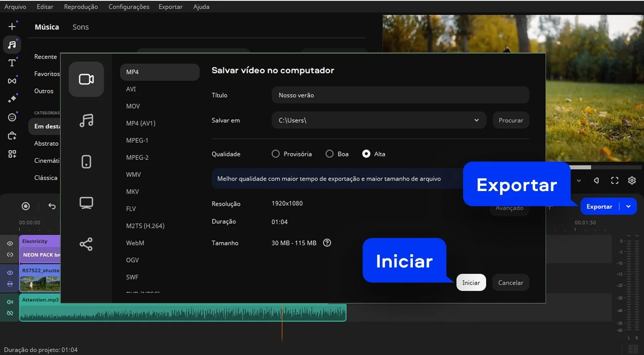Screen dimensions: 644x355
Task: Expand the dropdown chevron below the preview
Action: (x=579, y=181)
